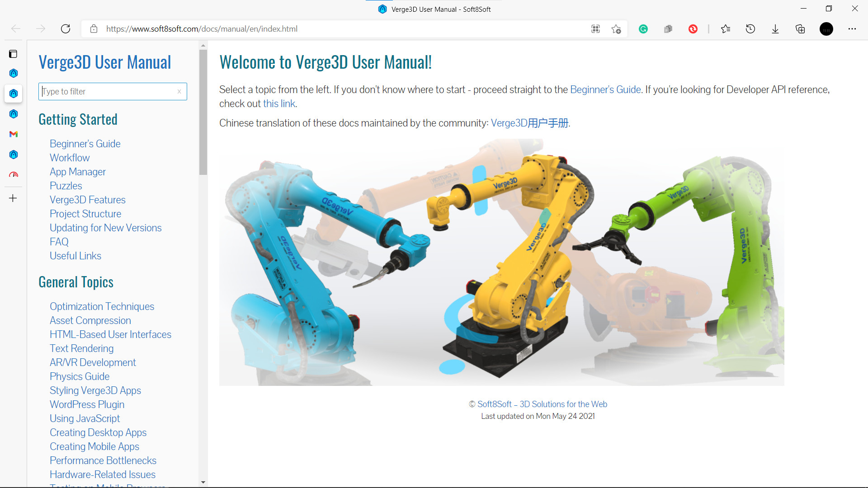Switch to the third Verge3D vertical tab

coord(14,114)
